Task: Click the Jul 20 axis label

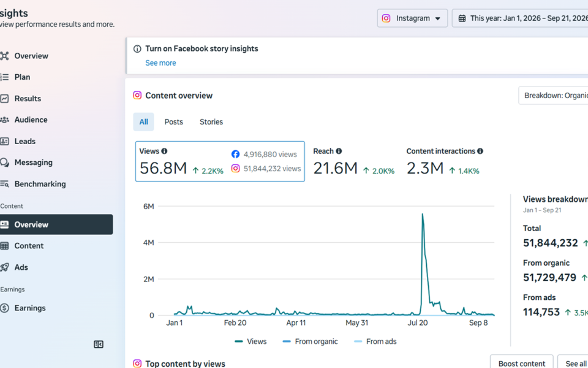Action: point(418,323)
